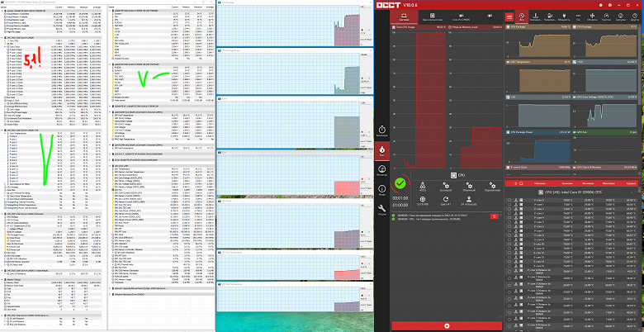
Task: Tick the E-core 8 row checkbox
Action: point(509,235)
